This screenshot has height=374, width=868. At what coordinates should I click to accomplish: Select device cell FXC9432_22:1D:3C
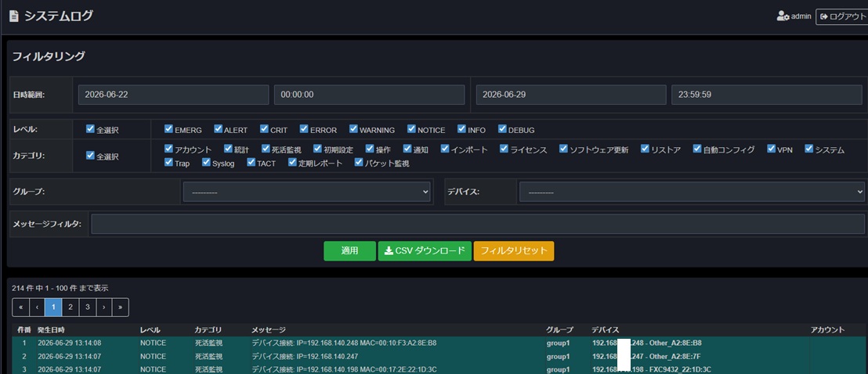click(x=652, y=369)
